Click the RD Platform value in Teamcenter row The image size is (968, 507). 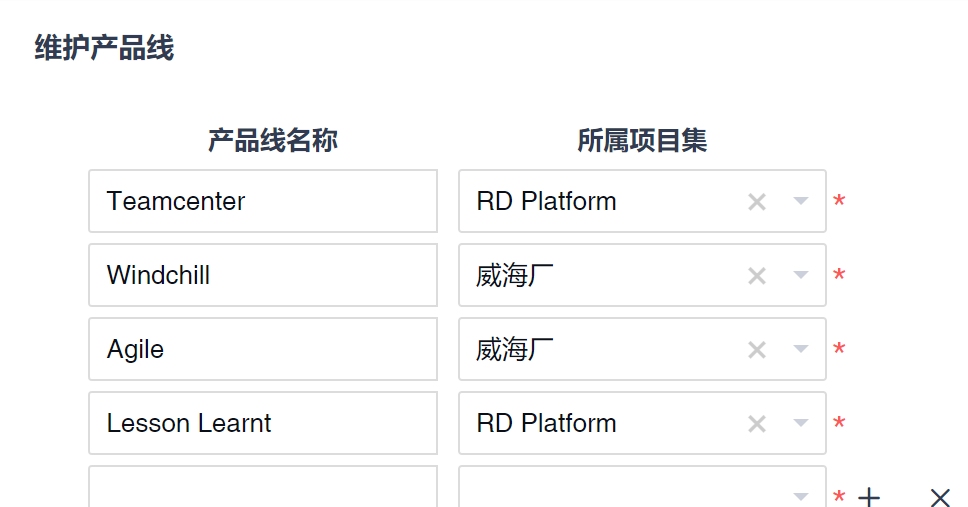(546, 201)
